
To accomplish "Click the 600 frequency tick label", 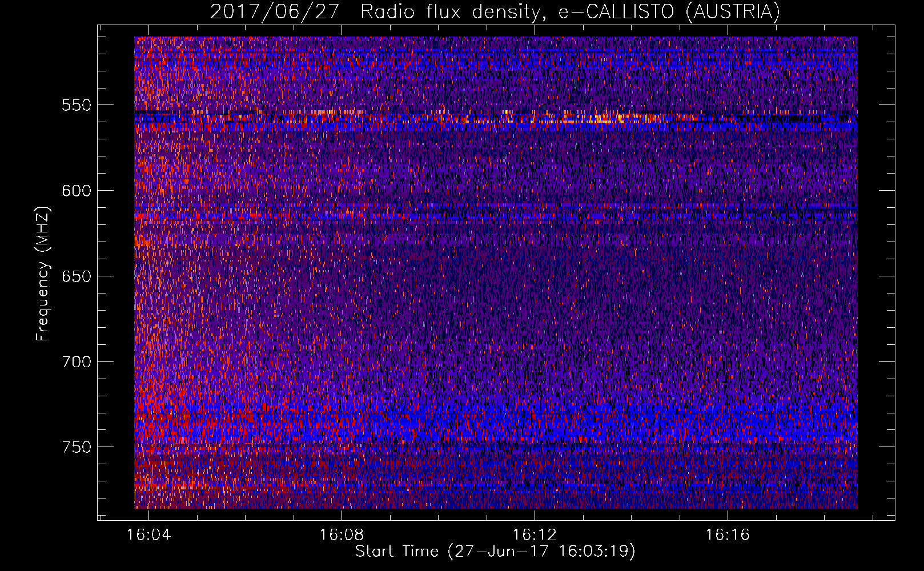I will (x=76, y=191).
